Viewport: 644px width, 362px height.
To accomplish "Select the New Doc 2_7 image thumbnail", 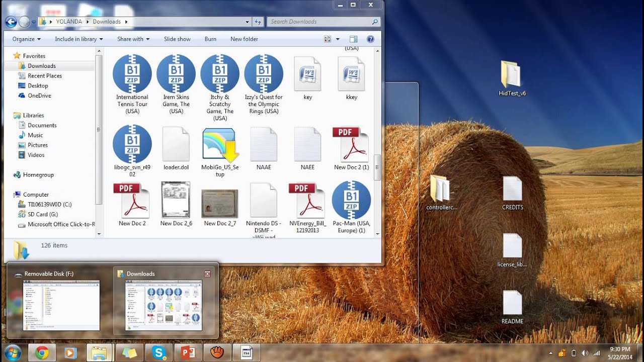I will tap(220, 208).
